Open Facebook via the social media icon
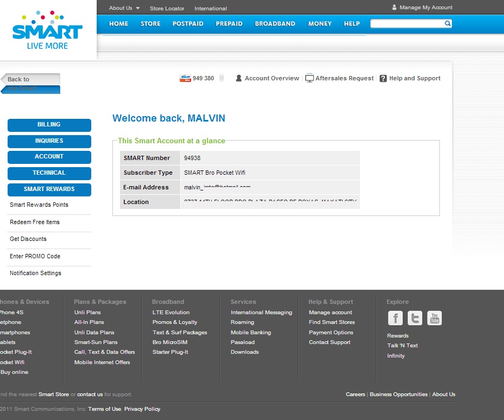 395,318
